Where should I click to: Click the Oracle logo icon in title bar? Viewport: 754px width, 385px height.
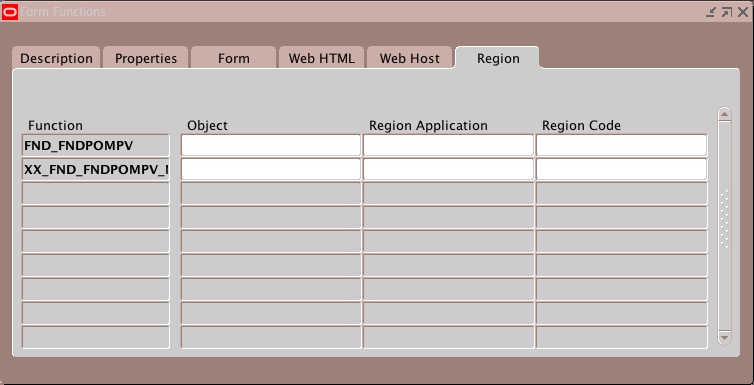pos(10,12)
